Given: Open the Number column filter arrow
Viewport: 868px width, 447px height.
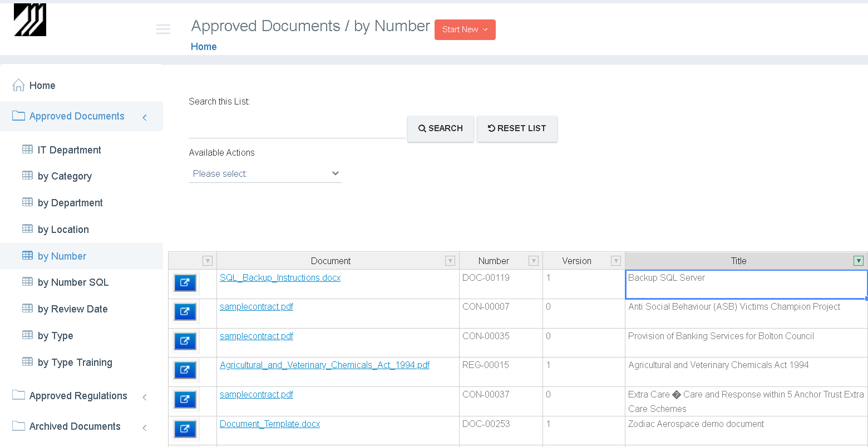Looking at the screenshot, I should pyautogui.click(x=534, y=261).
